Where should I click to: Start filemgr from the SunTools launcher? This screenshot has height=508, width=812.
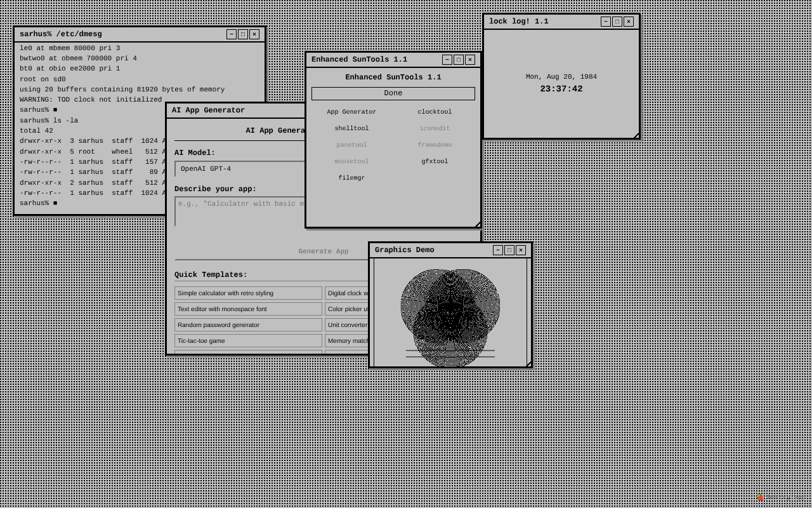coord(351,178)
